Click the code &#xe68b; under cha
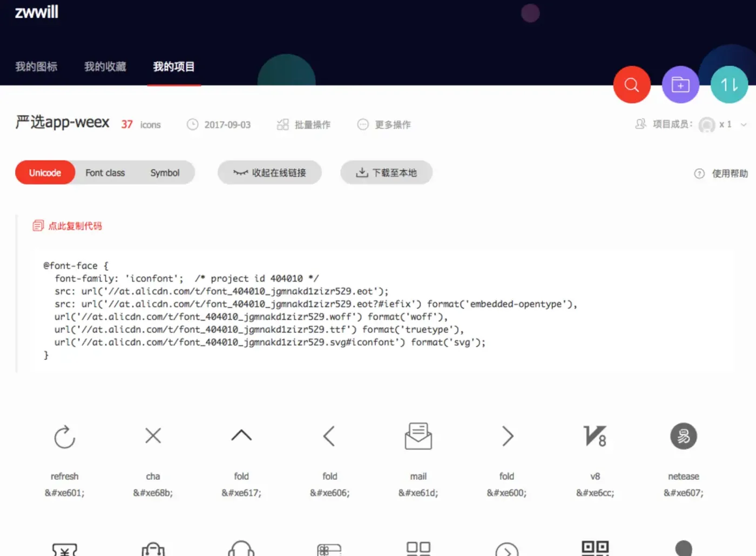 pyautogui.click(x=153, y=493)
